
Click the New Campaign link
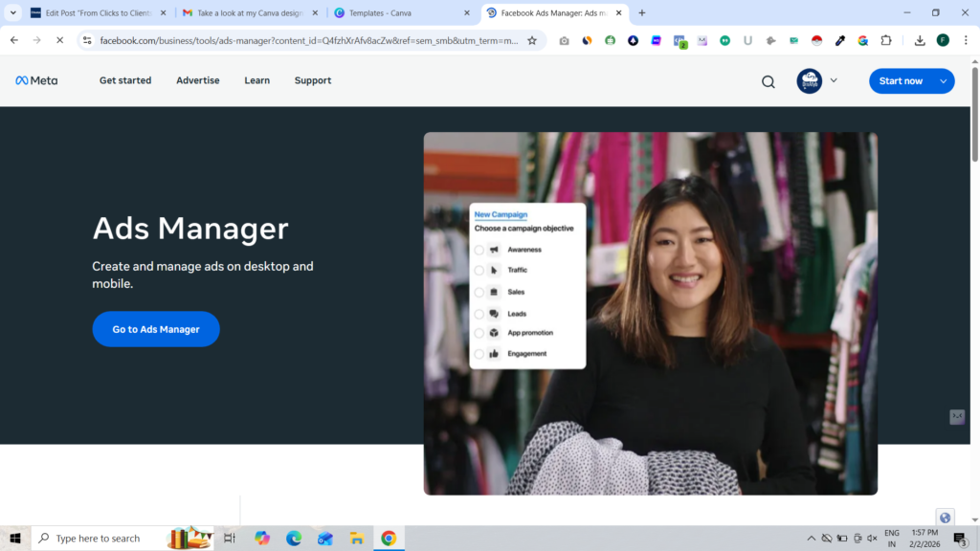tap(501, 214)
